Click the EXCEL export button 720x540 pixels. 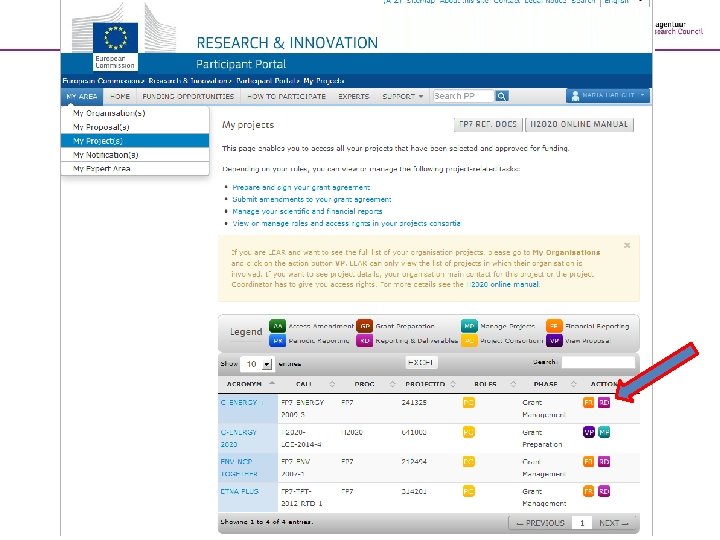[421, 362]
